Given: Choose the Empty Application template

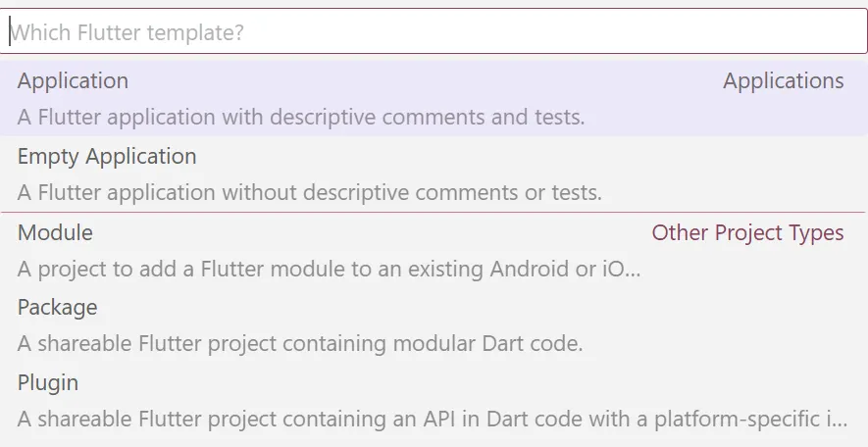Looking at the screenshot, I should 107,157.
